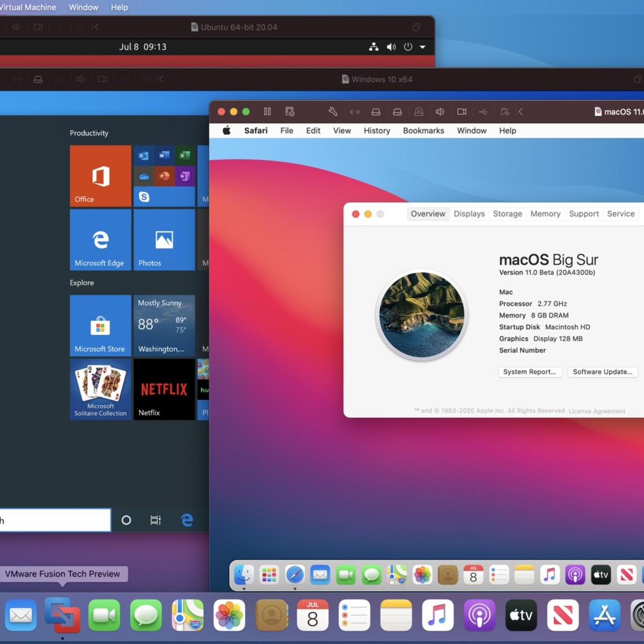Click Ubuntu volume icon in top bar
Screen dimensions: 644x644
pos(391,47)
